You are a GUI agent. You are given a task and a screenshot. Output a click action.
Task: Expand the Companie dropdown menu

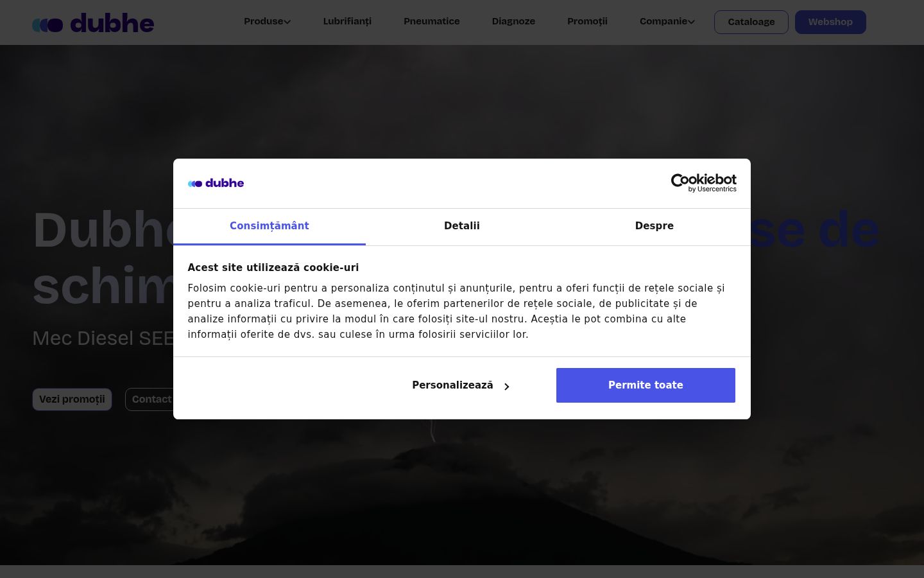click(667, 21)
